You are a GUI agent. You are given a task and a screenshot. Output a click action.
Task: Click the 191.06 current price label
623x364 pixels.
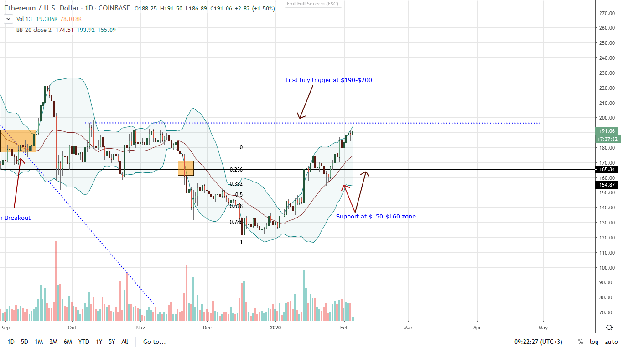click(x=607, y=131)
